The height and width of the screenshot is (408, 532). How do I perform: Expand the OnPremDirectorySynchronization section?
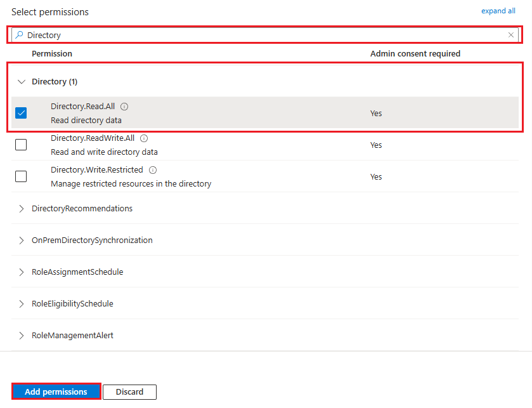tap(22, 240)
